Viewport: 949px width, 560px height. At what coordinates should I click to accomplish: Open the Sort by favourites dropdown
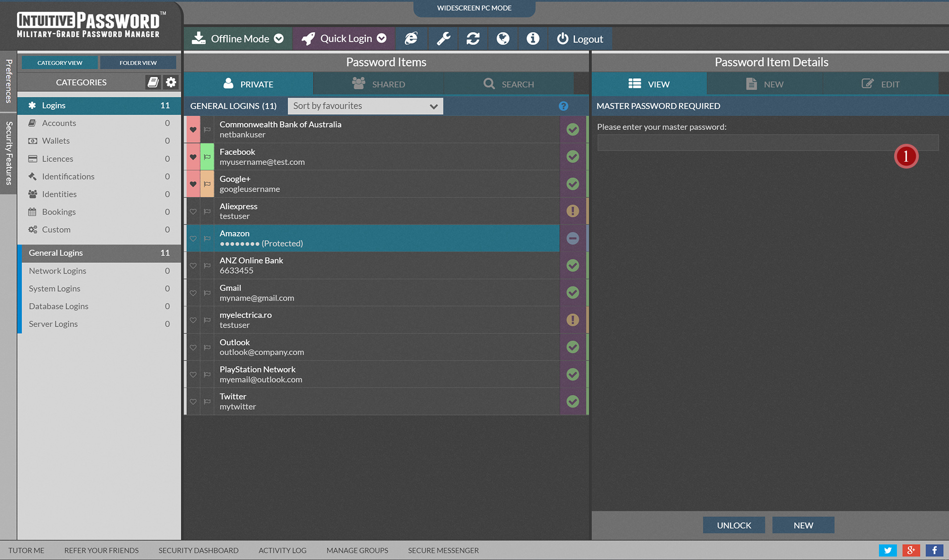pyautogui.click(x=365, y=106)
